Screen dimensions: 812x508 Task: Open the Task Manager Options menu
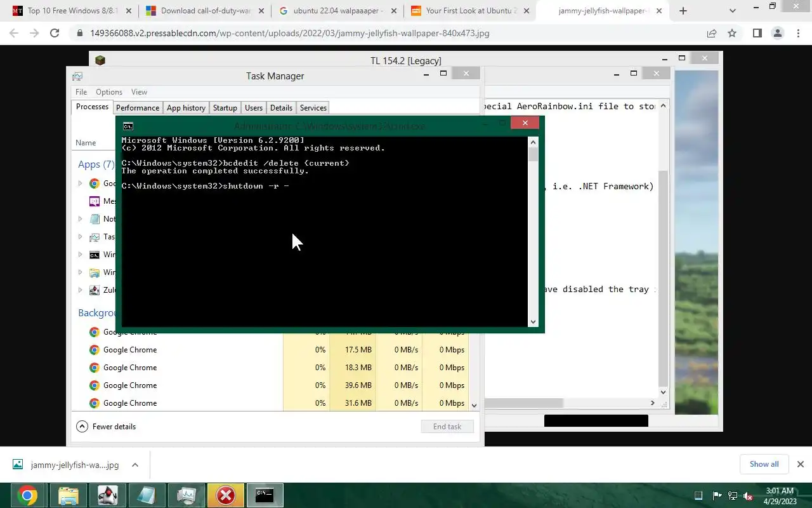tap(109, 92)
